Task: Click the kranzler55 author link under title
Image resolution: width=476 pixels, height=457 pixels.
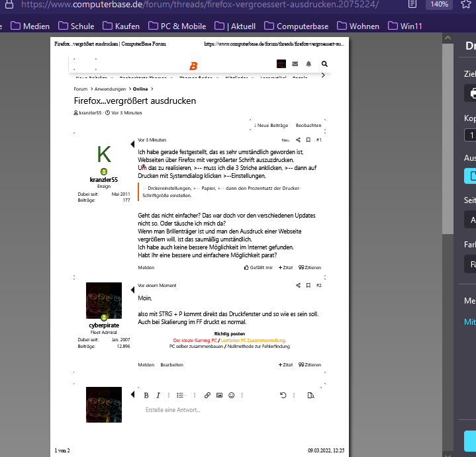Action: pyautogui.click(x=90, y=113)
